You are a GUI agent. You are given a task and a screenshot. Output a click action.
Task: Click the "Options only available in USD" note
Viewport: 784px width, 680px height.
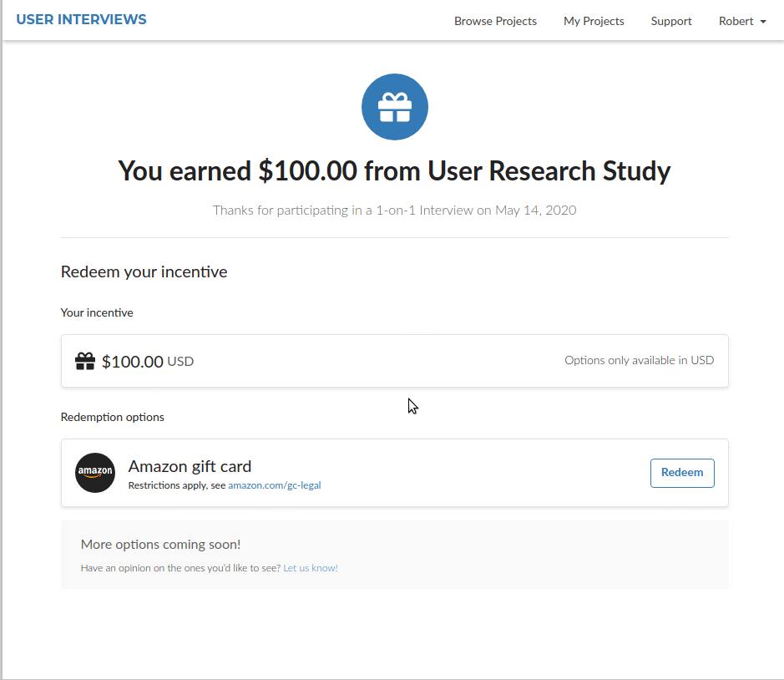[x=639, y=360]
